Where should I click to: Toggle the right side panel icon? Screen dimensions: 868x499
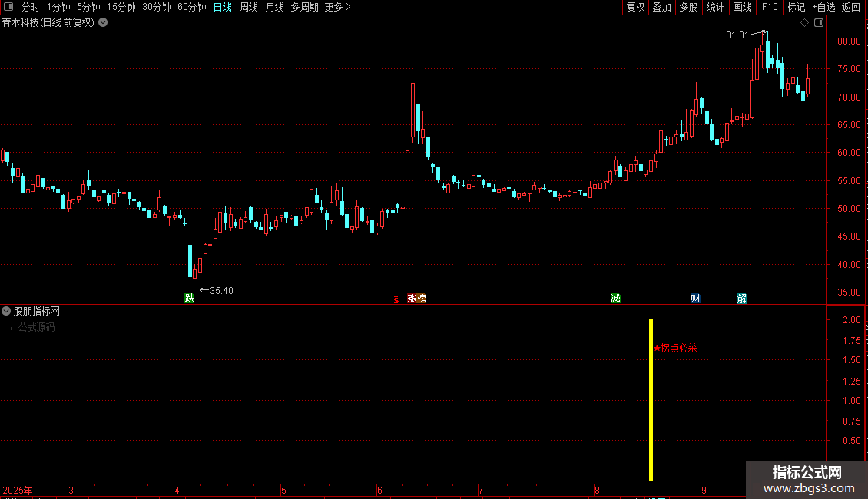[x=819, y=23]
